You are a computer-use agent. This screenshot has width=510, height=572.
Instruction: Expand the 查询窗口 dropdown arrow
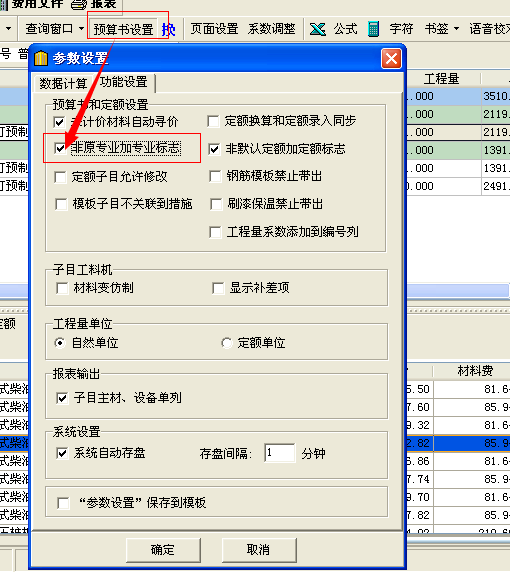click(x=81, y=28)
